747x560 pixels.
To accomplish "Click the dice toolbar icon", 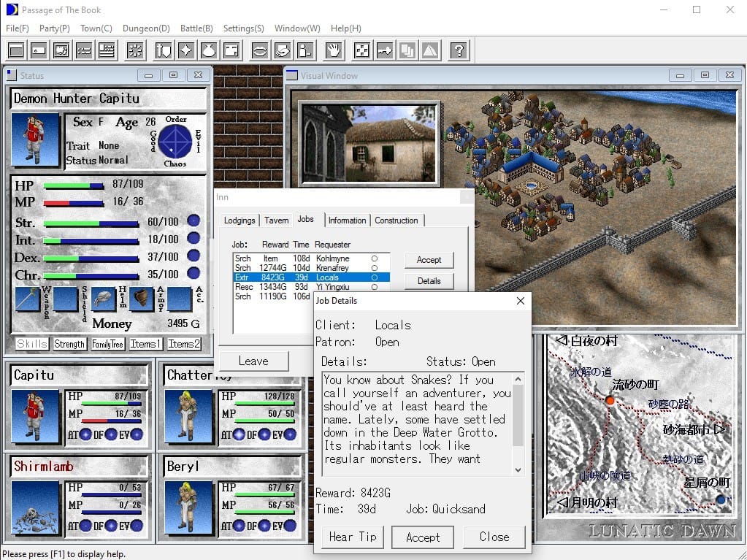I will (361, 50).
